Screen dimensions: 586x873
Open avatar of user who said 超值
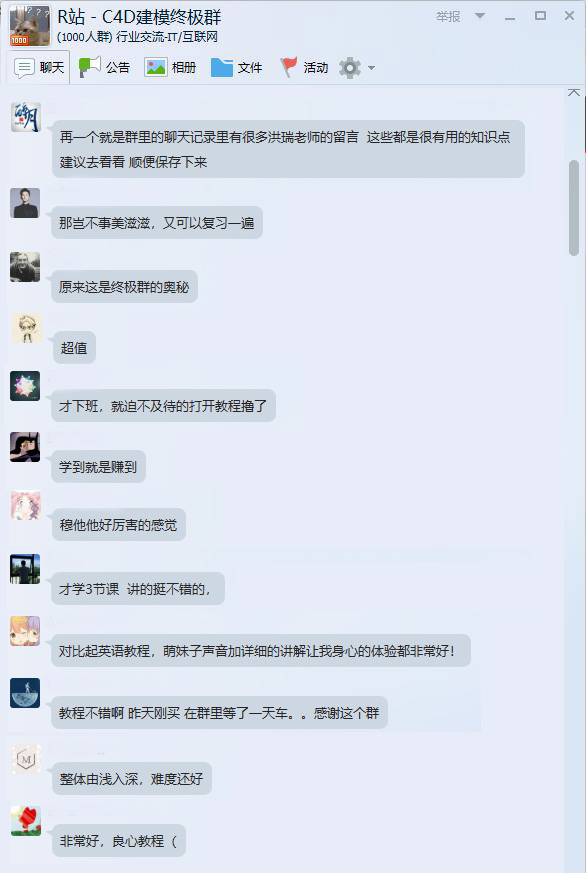tap(26, 328)
